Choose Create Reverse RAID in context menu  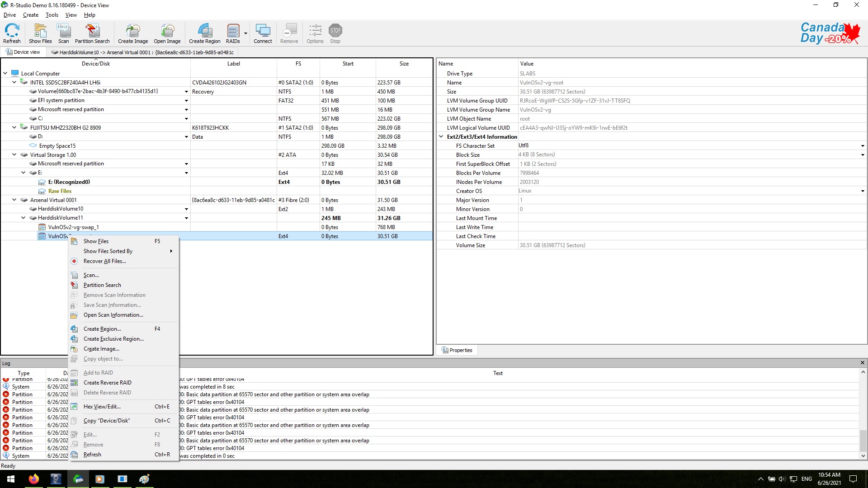tap(123, 383)
